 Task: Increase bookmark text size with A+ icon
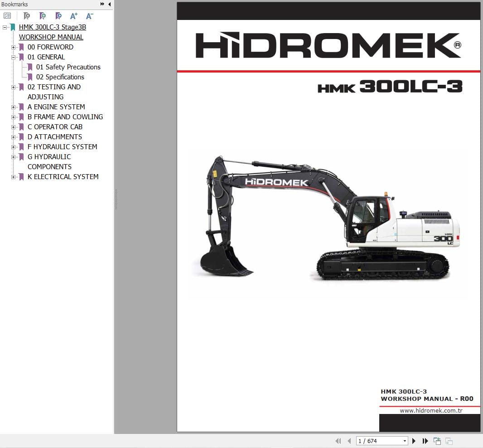pos(73,16)
